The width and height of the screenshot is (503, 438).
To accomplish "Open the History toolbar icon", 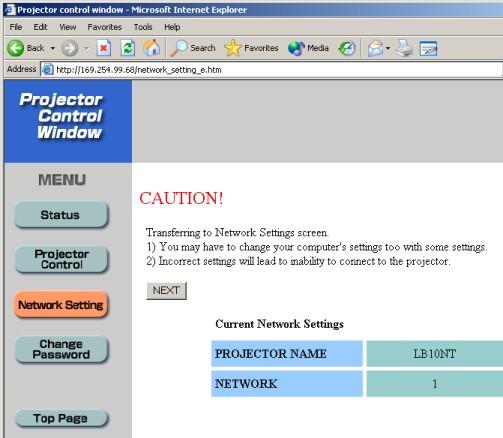I will [x=347, y=48].
